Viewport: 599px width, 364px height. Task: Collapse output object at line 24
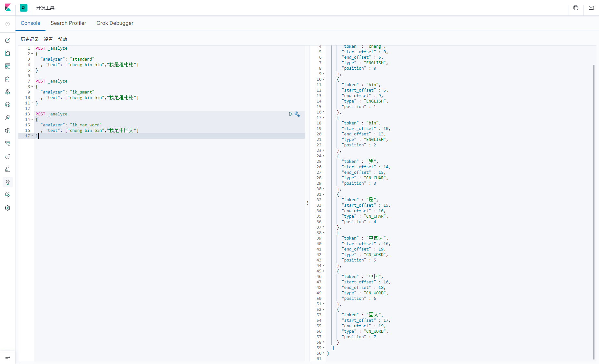[323, 156]
